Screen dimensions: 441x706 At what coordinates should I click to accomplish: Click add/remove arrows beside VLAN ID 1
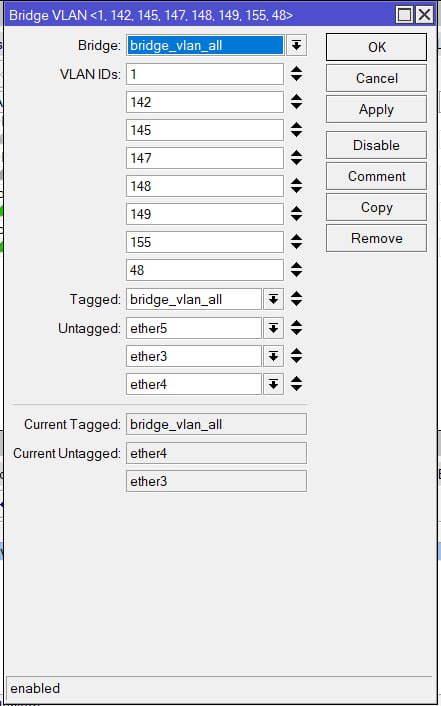[x=296, y=74]
